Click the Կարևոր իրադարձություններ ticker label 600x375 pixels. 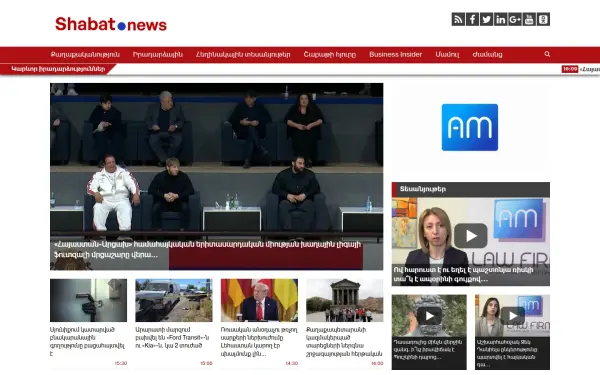58,69
